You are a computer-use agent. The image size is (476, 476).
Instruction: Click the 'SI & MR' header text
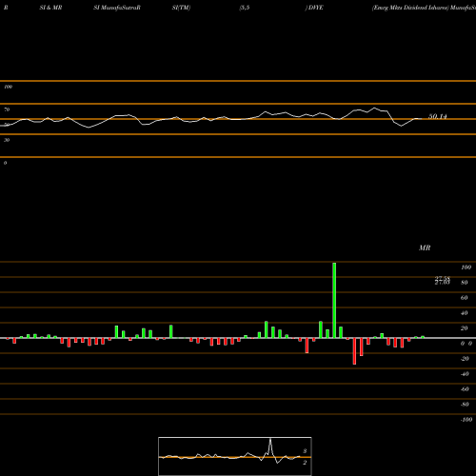pos(50,8)
